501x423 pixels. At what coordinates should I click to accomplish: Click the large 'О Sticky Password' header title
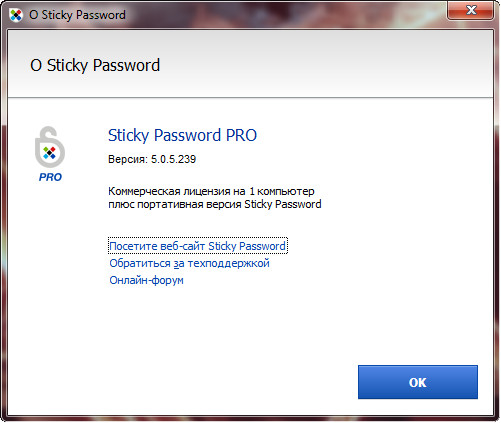[x=95, y=65]
